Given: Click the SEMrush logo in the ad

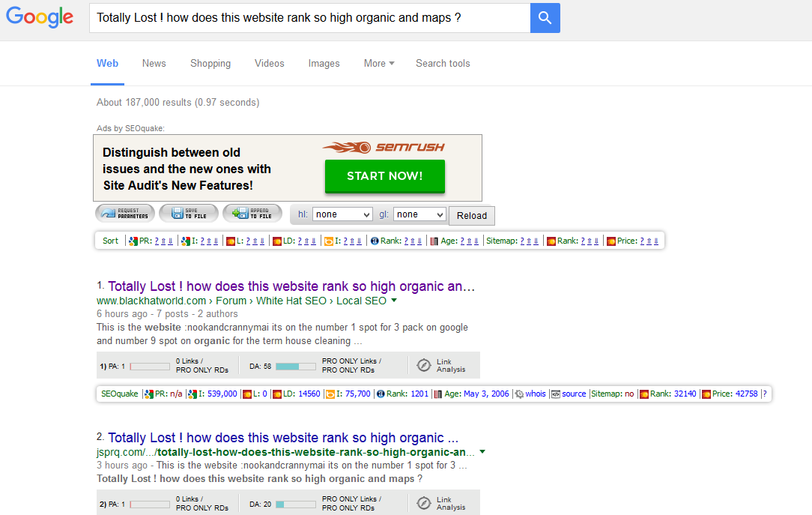Looking at the screenshot, I should (x=384, y=147).
